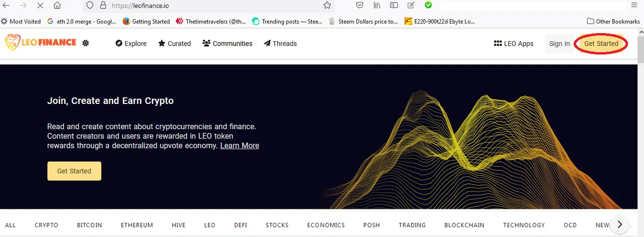
Task: Stop page loading with the X icon
Action: [x=40, y=6]
